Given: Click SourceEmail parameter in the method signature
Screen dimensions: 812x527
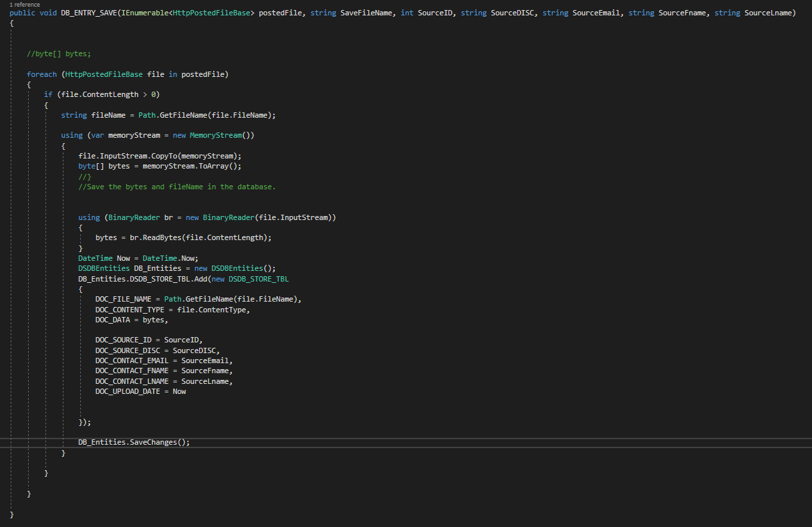Looking at the screenshot, I should coord(596,13).
